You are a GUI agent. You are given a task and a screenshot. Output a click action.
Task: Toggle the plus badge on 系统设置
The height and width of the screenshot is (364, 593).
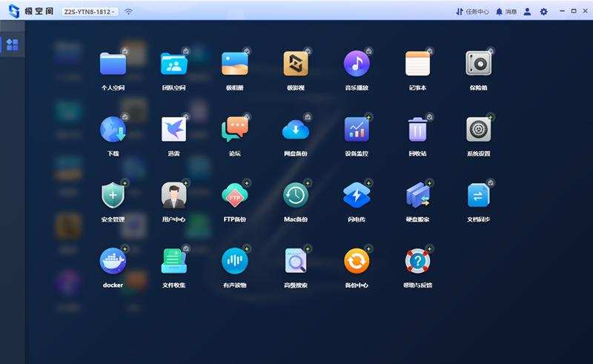[x=491, y=117]
